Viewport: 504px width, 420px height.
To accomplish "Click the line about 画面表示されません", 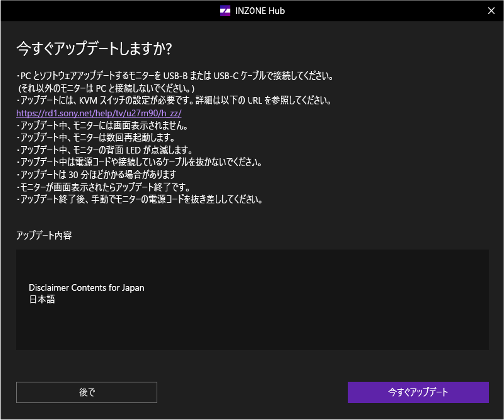I will [103, 125].
